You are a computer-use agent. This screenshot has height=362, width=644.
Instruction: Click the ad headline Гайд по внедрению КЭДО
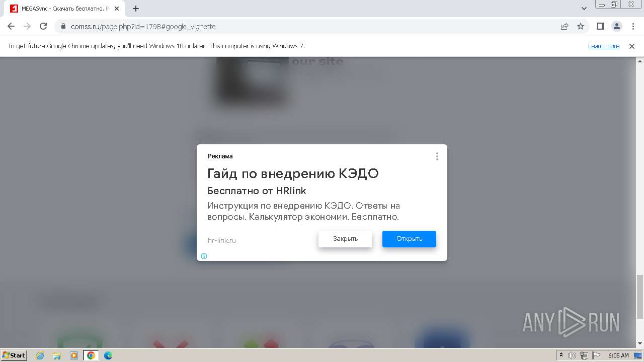point(293,173)
